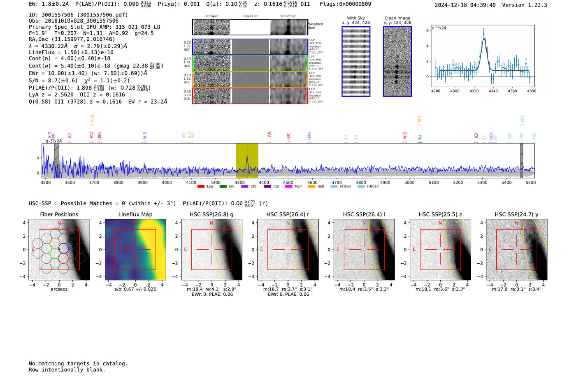Viewport: 576px width, 392px height.
Task: Open the HSC SSP(24.7) y image
Action: click(x=517, y=250)
